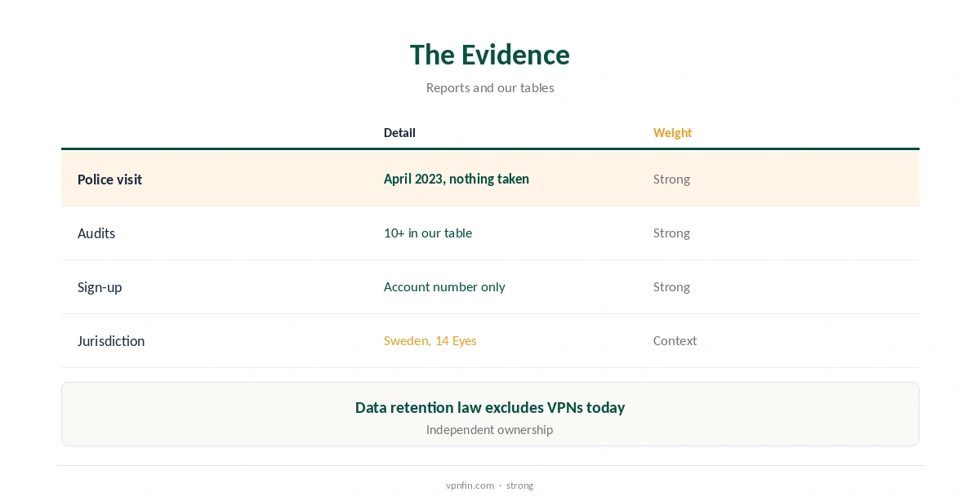
Task: Select the "Audits" row label
Action: click(96, 233)
